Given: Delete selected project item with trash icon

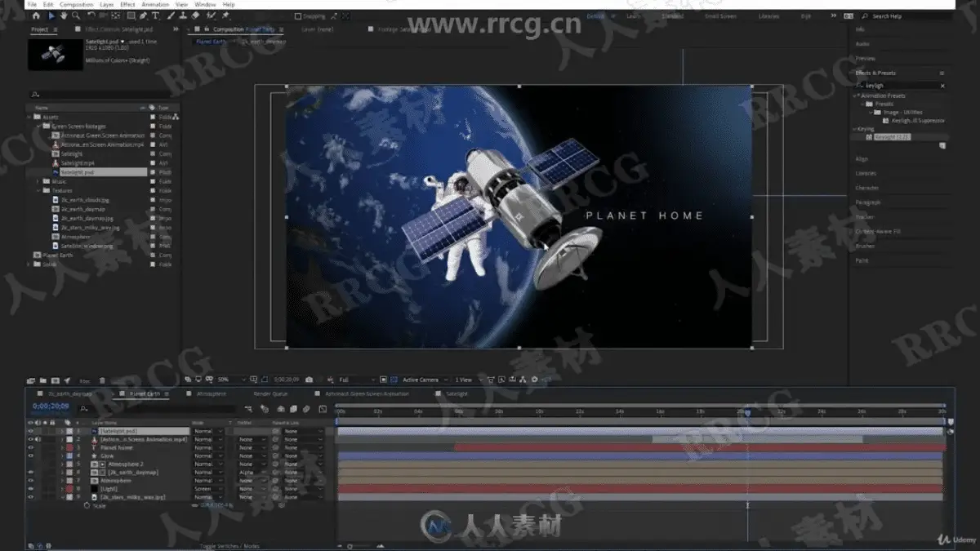Looking at the screenshot, I should [x=101, y=380].
